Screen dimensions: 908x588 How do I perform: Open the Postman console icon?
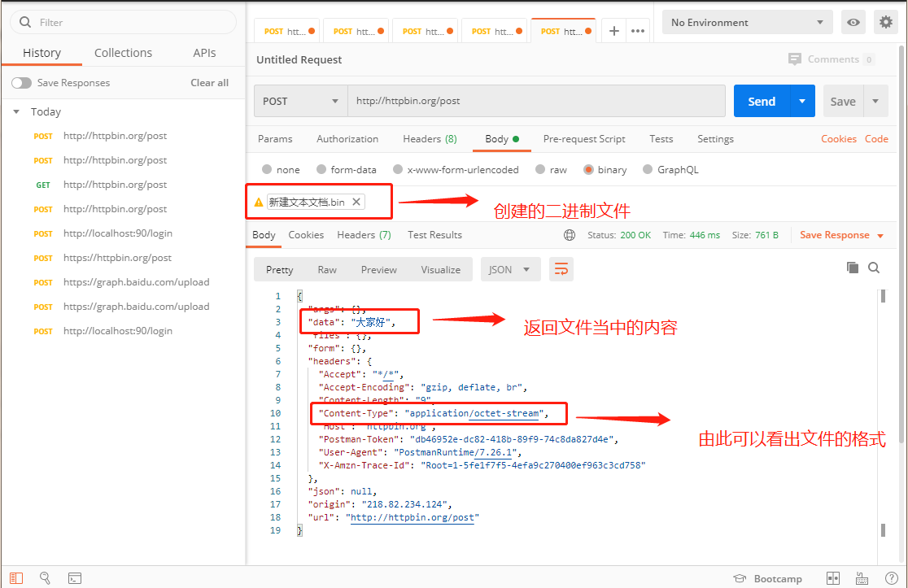tap(75, 577)
